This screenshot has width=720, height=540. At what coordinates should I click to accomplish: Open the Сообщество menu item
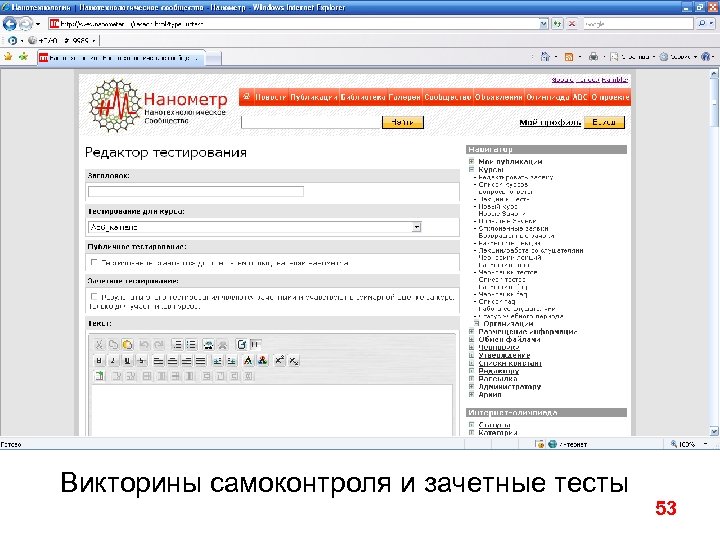448,97
